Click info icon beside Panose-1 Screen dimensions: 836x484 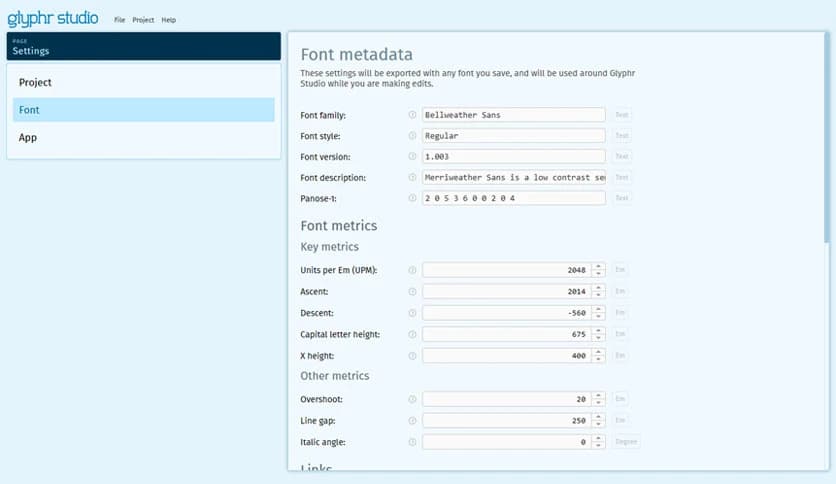[x=412, y=198]
